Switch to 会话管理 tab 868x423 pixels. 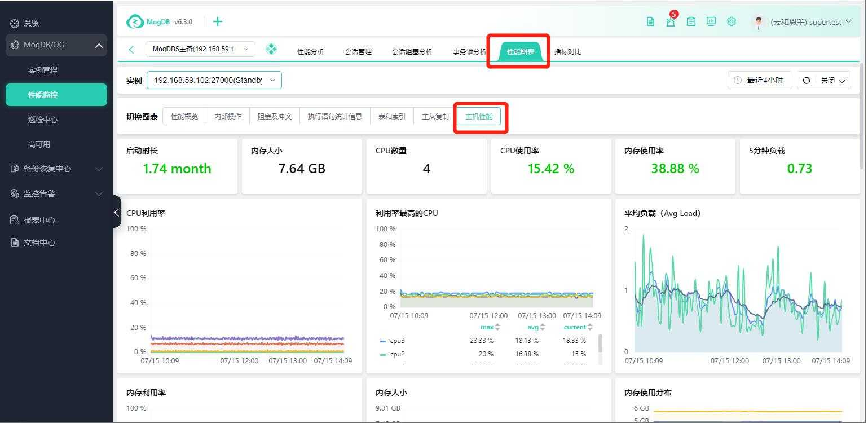pyautogui.click(x=358, y=52)
